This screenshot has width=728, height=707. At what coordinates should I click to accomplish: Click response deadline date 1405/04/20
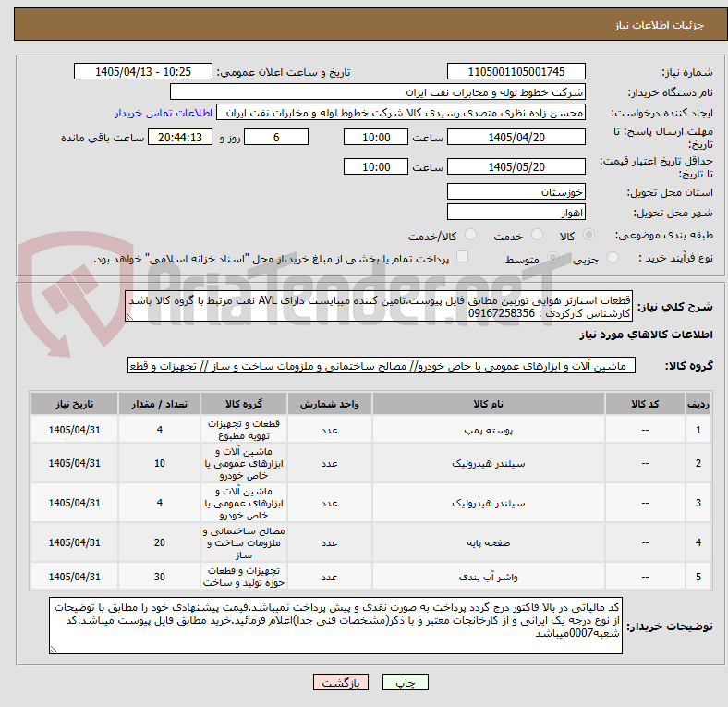coord(516,137)
